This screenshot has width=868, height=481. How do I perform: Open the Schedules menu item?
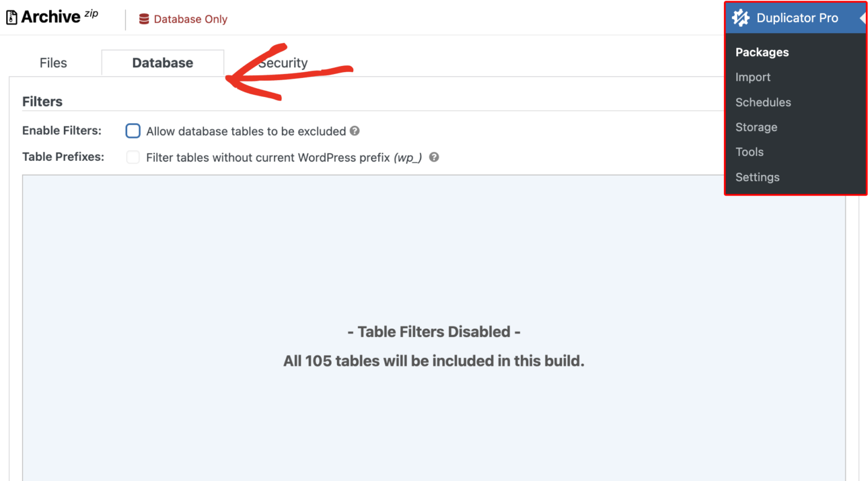pyautogui.click(x=763, y=102)
